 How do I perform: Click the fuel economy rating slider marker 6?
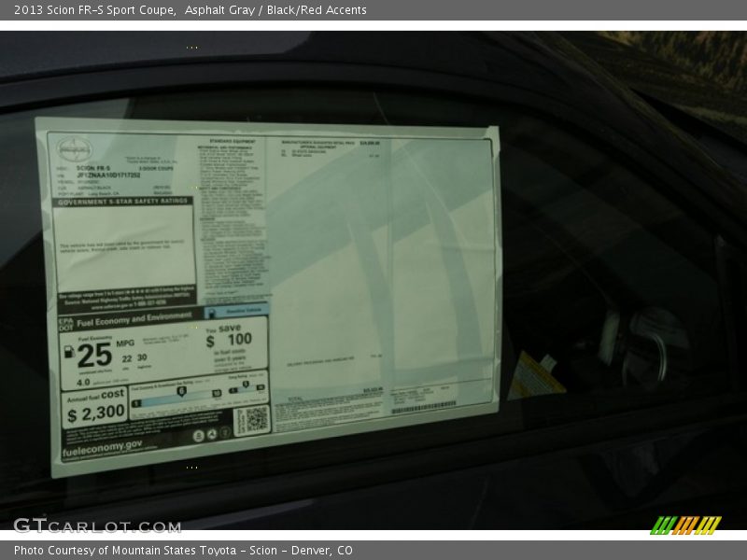pos(181,391)
